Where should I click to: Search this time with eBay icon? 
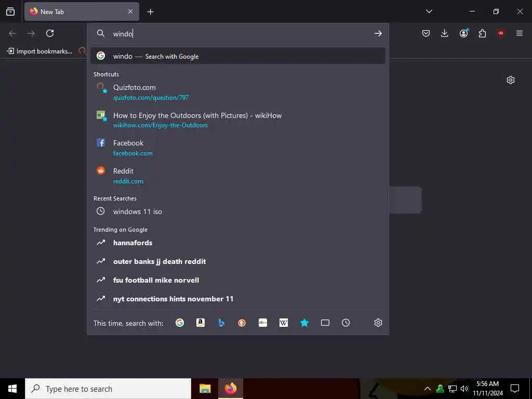[x=263, y=323]
